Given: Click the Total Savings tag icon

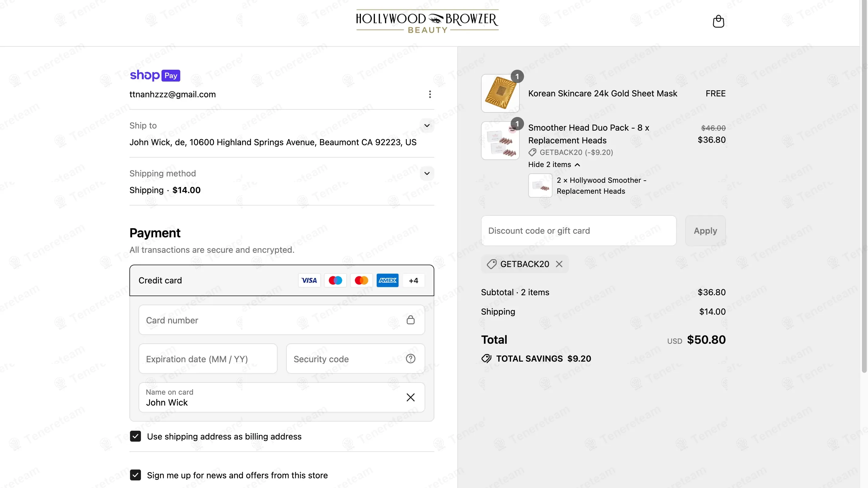Looking at the screenshot, I should 486,359.
